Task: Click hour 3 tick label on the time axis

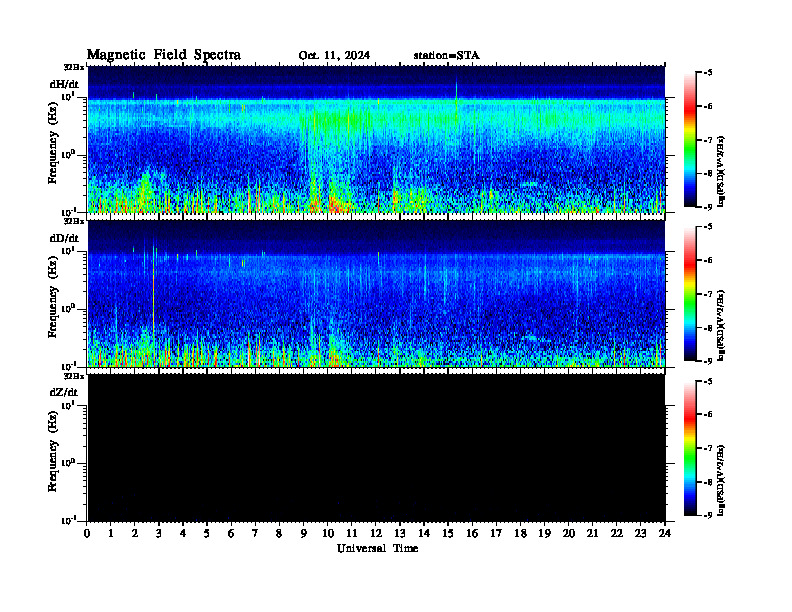Action: click(159, 534)
